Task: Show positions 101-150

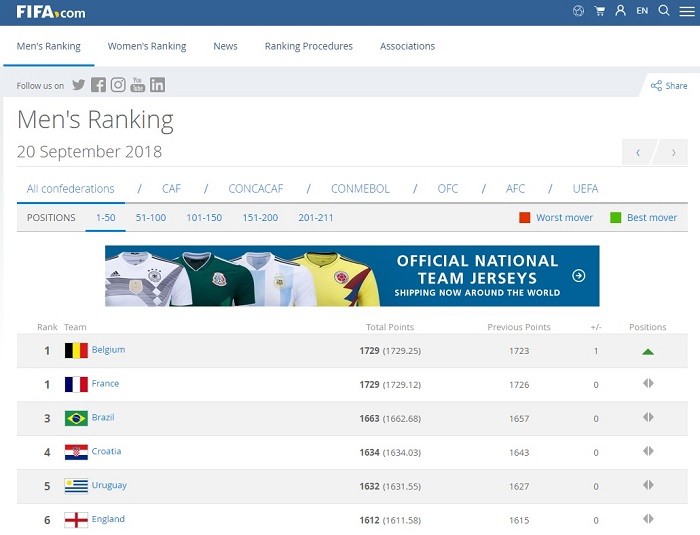Action: point(204,217)
